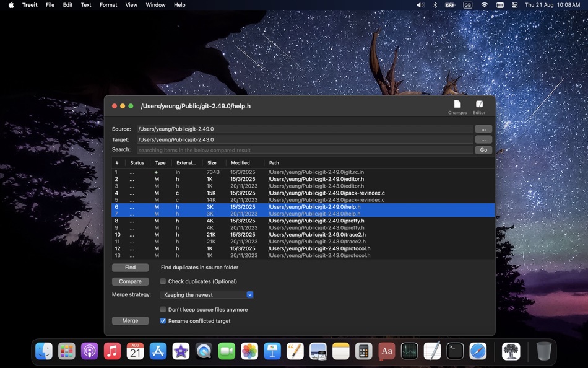The image size is (588, 368).
Task: Click the Source path field
Action: 305,129
